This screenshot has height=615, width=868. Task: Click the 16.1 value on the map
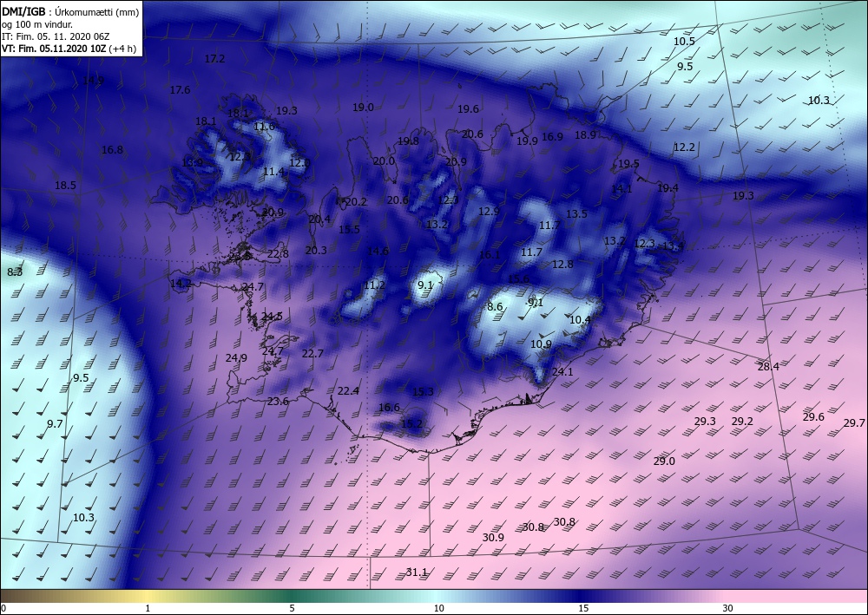(490, 255)
